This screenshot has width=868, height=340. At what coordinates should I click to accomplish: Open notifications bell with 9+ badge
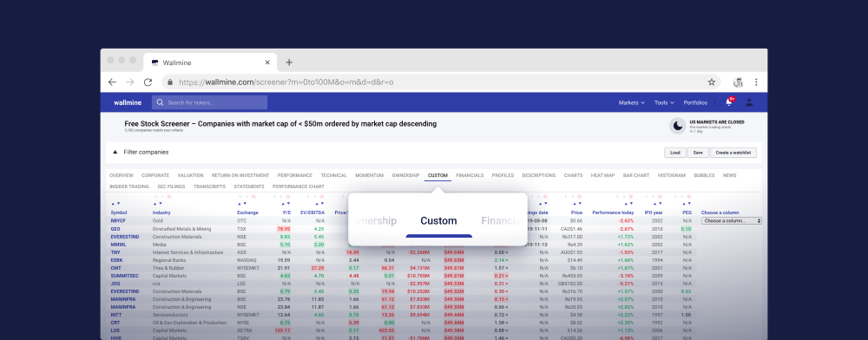(x=729, y=102)
